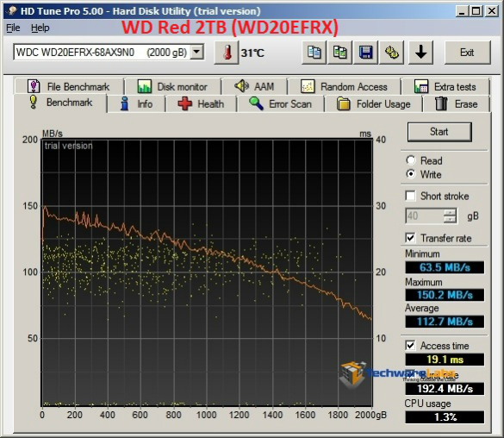504x438 pixels.
Task: Uncheck the Transfer rate checkbox
Action: [410, 238]
